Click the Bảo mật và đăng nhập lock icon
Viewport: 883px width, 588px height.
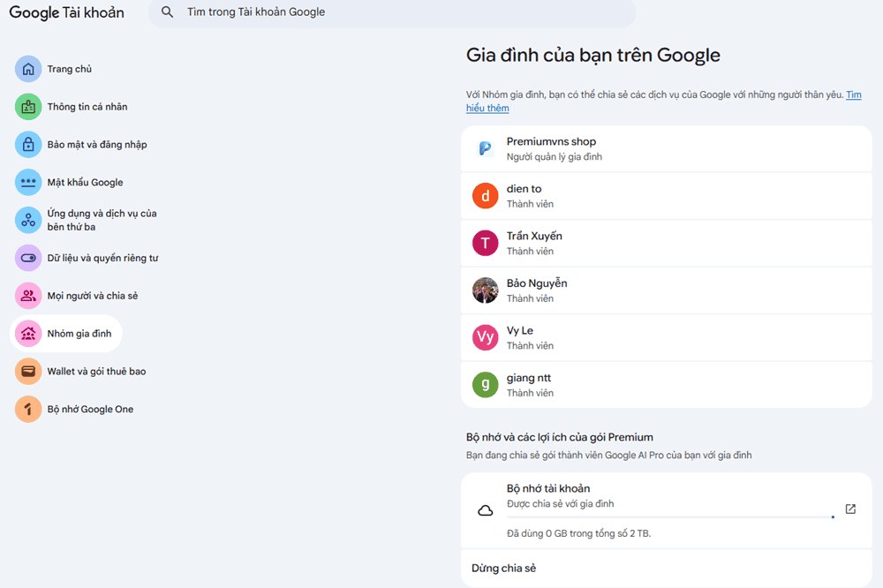28,144
